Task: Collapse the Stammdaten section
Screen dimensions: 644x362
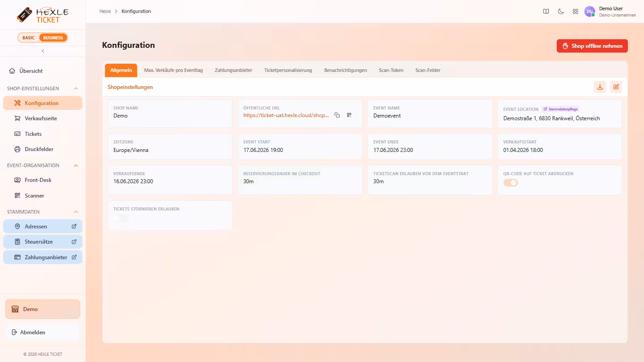Action: 76,212
